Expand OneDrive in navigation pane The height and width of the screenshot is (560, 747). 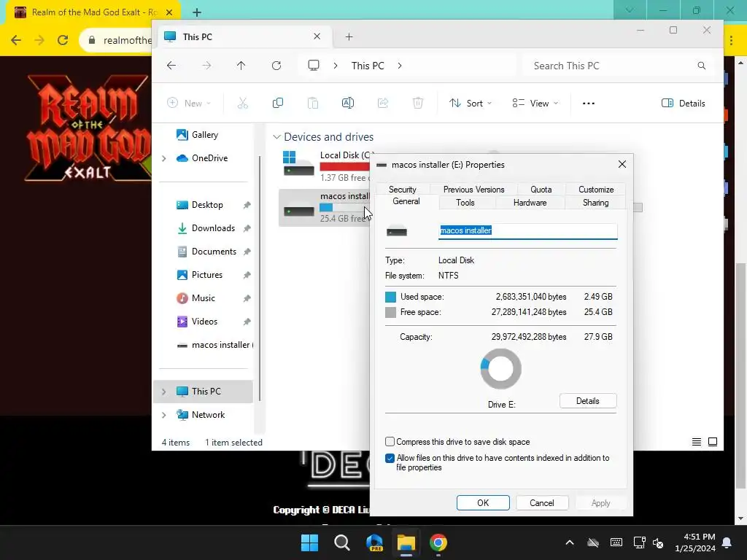tap(164, 158)
